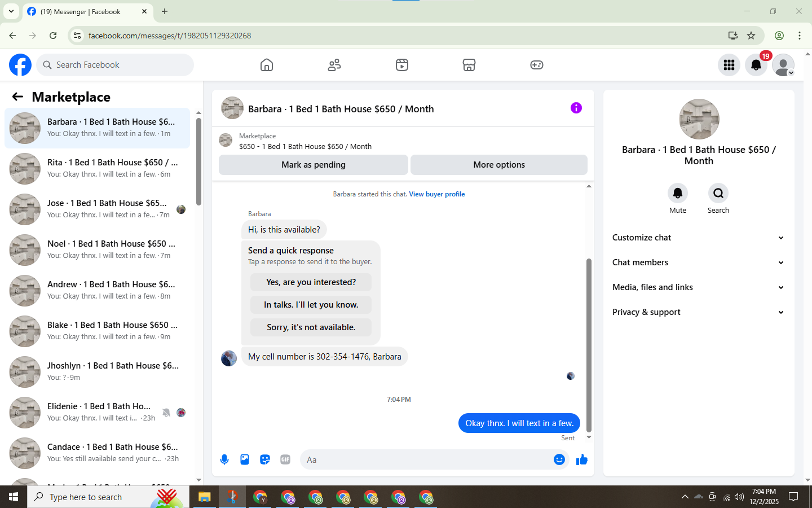Viewport: 812px width, 508px height.
Task: Attach a photo using the image icon
Action: click(x=245, y=459)
